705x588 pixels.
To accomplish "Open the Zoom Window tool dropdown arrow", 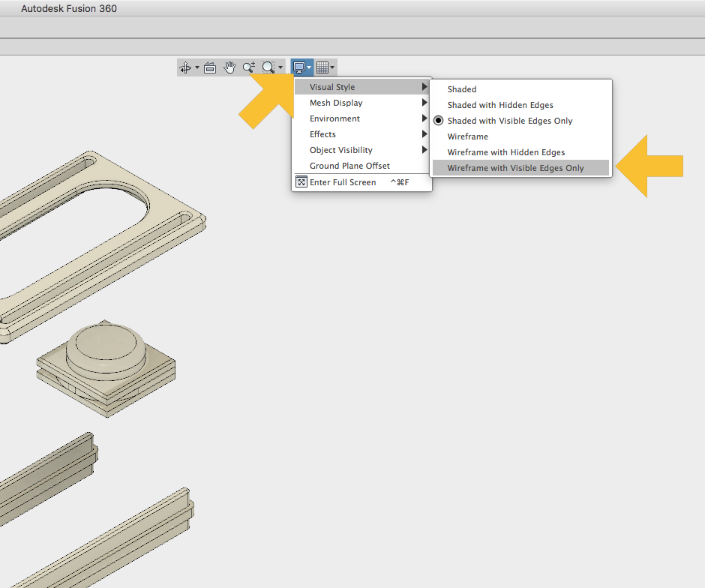I will [280, 67].
